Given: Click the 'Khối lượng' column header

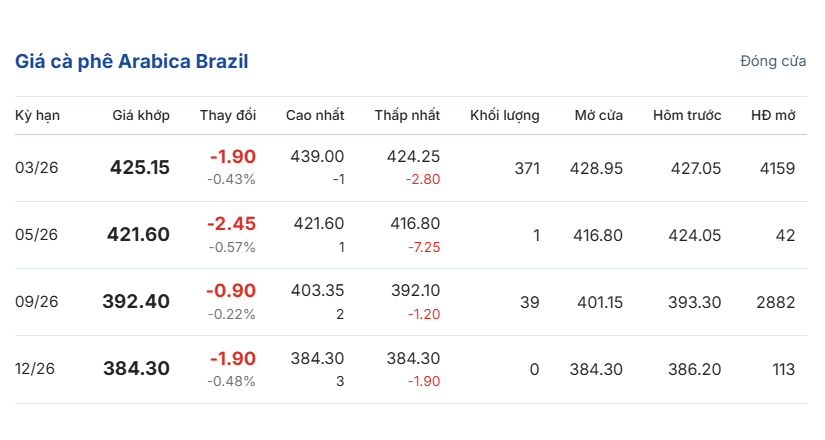Looking at the screenshot, I should point(505,115).
